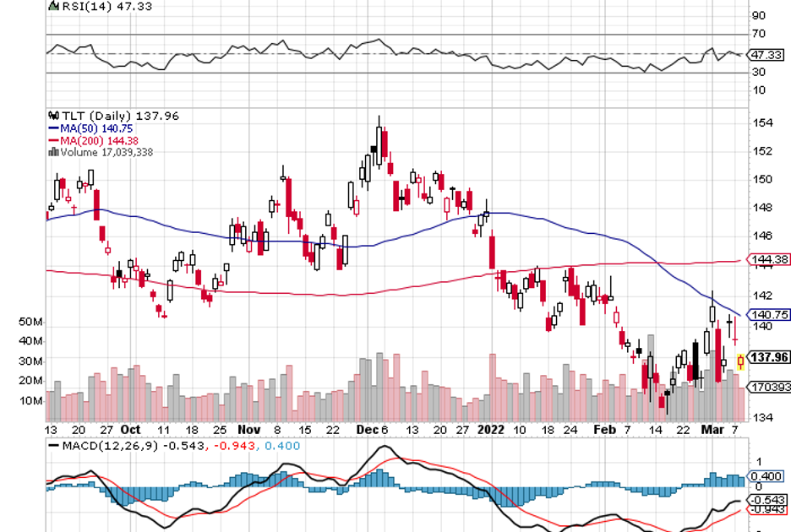Click the 140.75 price tag on right axis
This screenshot has height=532, width=791.
click(x=768, y=315)
